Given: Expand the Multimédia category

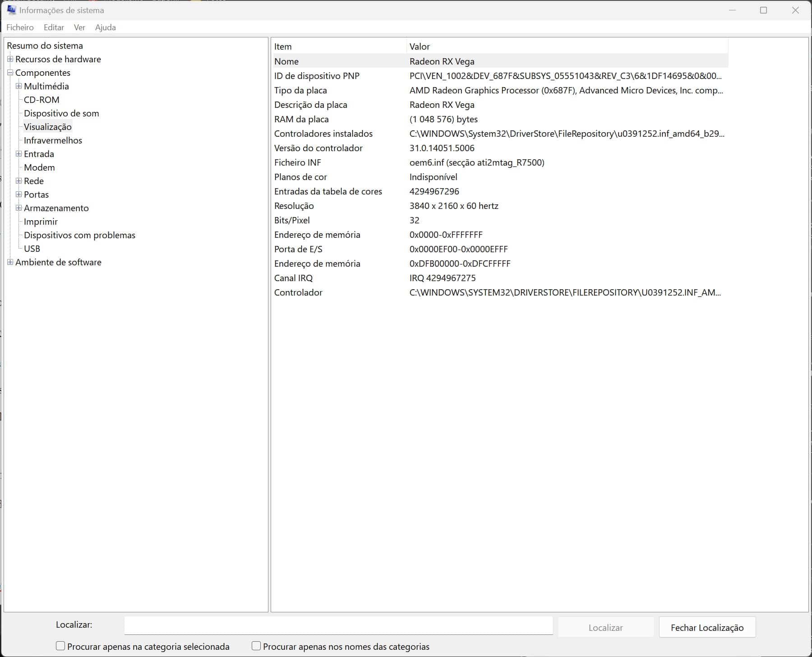Looking at the screenshot, I should [18, 86].
